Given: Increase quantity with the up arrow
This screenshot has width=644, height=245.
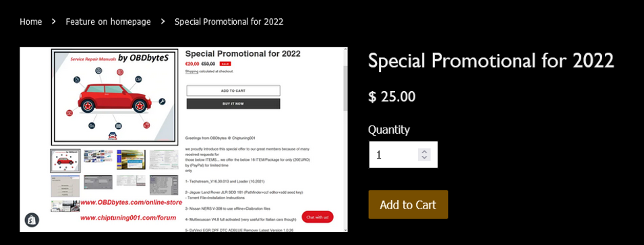Looking at the screenshot, I should coord(424,152).
